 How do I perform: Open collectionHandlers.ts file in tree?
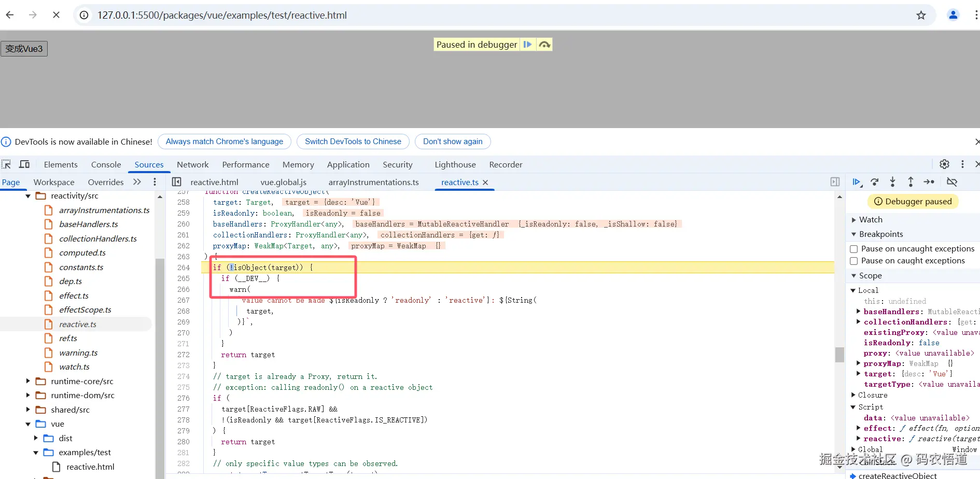[98, 238]
